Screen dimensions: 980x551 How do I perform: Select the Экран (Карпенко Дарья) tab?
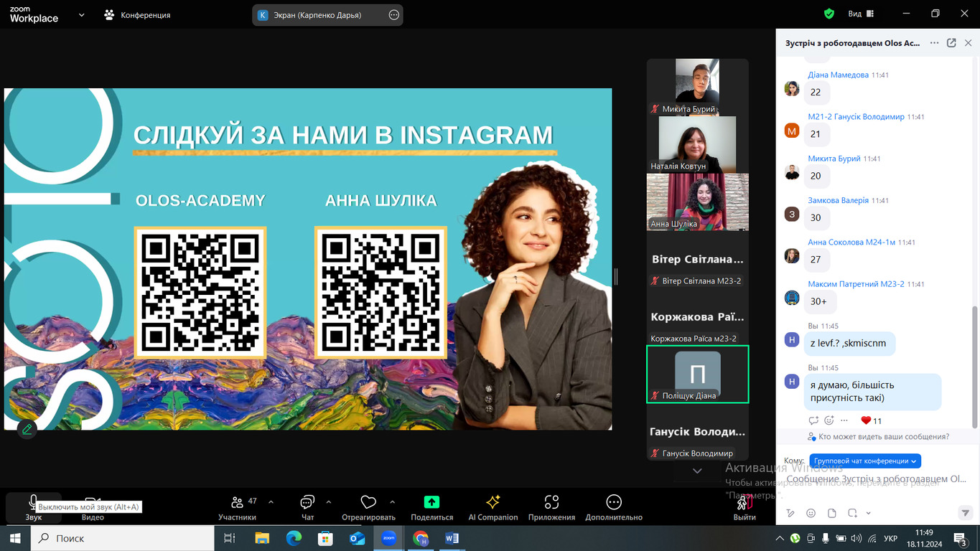(327, 14)
